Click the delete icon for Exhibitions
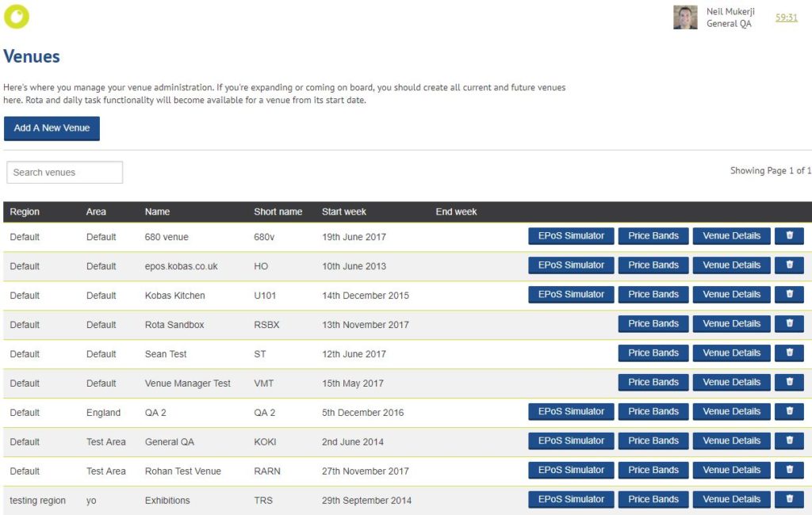Screen dimensions: 812x515 (789, 499)
